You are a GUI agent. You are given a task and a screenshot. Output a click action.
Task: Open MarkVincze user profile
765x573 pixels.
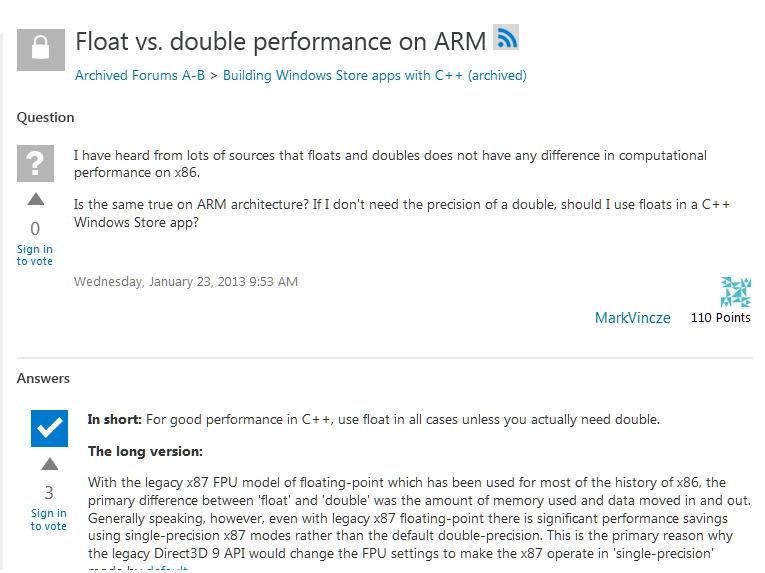pos(633,318)
